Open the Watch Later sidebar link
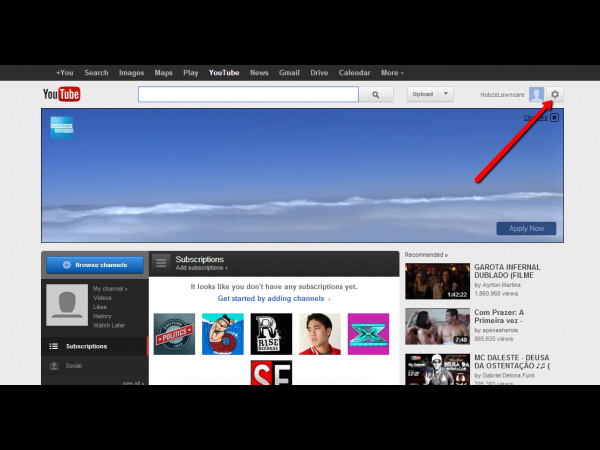 coord(109,325)
